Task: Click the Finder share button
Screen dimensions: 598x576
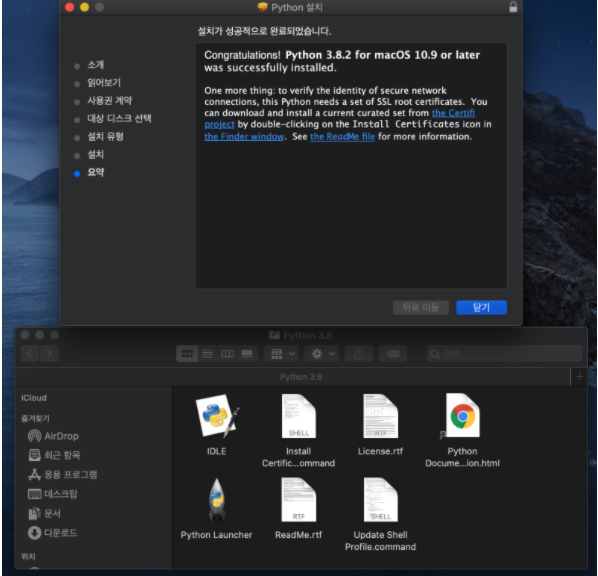Action: click(x=358, y=354)
